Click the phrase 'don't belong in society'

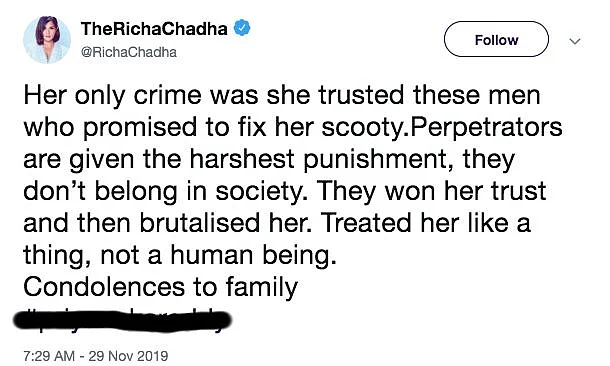click(163, 191)
